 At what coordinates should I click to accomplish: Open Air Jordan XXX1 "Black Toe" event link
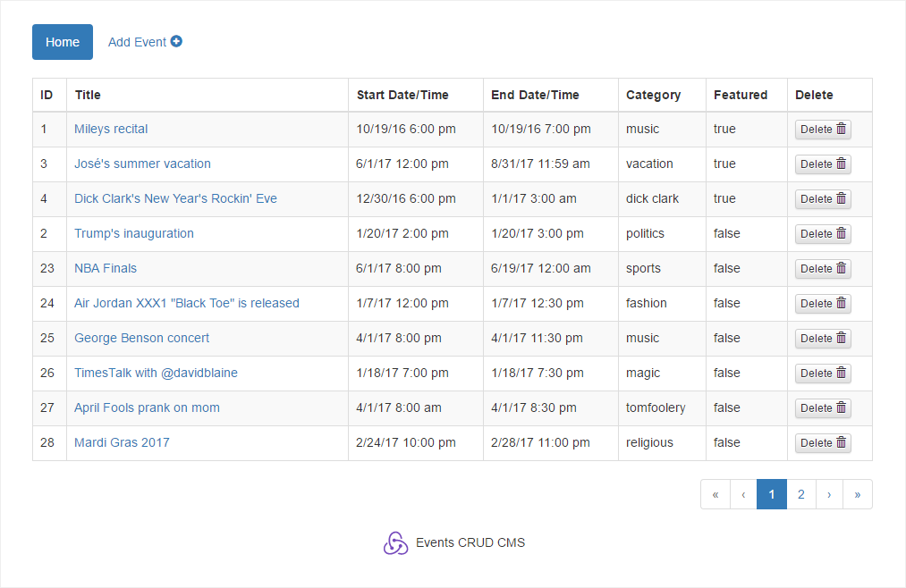tap(186, 303)
